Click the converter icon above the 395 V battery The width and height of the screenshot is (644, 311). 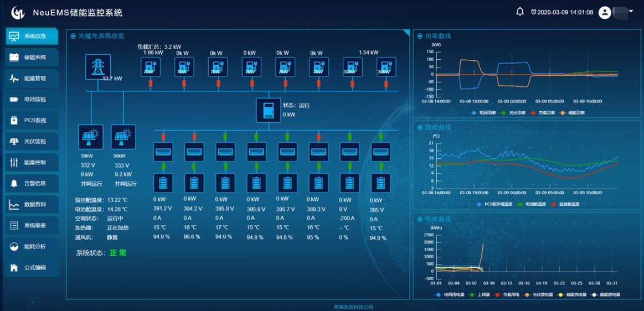(x=381, y=152)
